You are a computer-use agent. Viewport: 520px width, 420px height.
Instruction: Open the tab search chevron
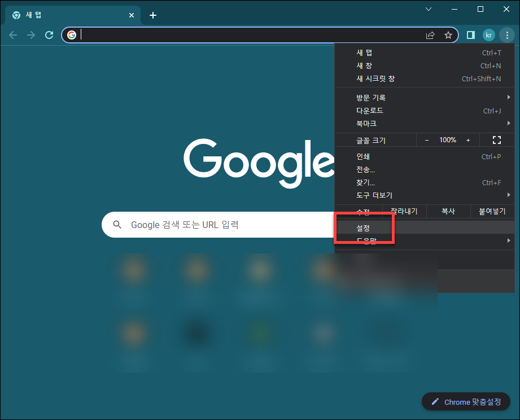point(429,9)
